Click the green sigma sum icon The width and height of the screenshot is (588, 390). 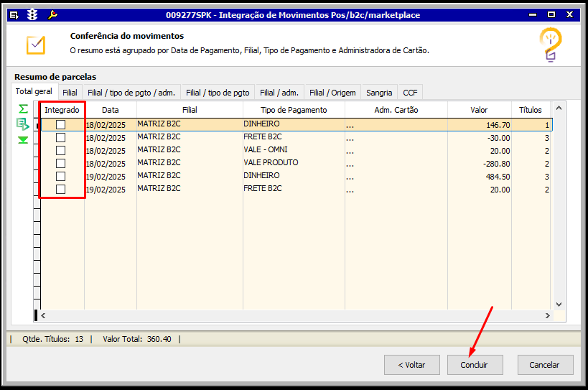pos(23,108)
